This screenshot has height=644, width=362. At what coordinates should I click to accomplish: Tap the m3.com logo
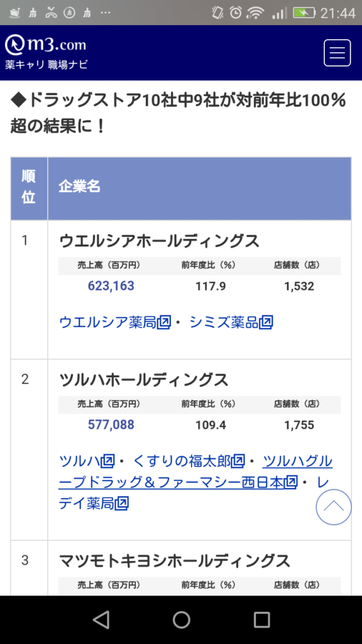coord(45,45)
